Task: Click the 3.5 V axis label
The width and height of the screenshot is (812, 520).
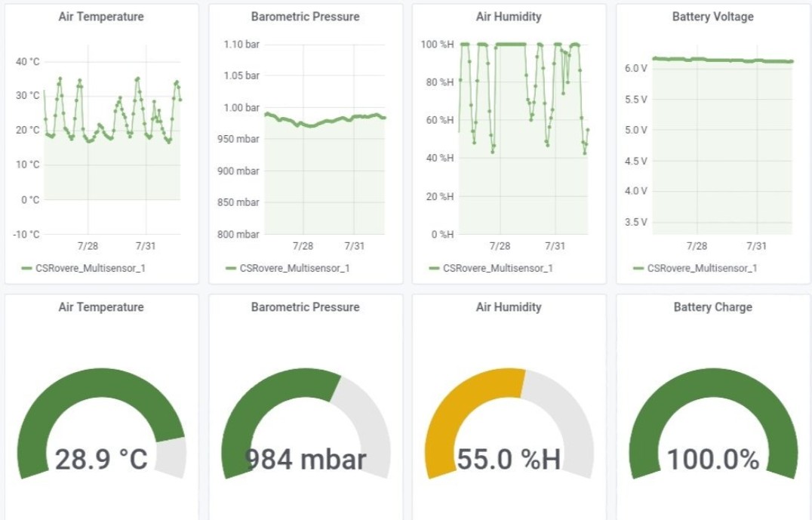Action: coord(636,222)
